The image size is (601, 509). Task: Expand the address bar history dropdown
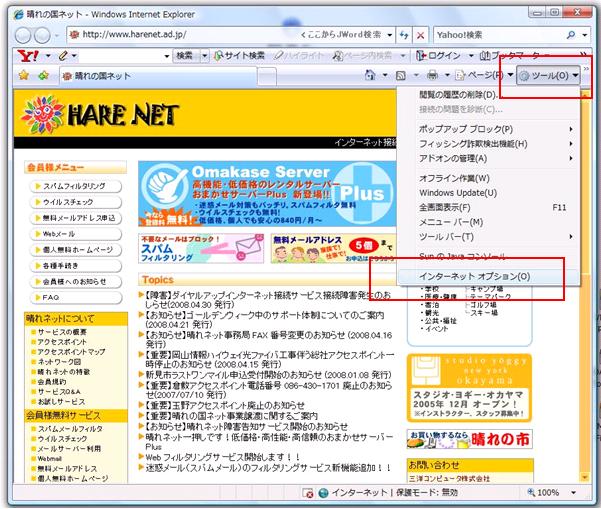click(x=389, y=35)
